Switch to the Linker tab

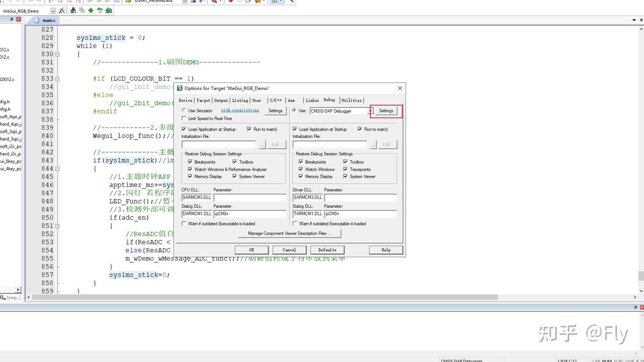(x=312, y=100)
